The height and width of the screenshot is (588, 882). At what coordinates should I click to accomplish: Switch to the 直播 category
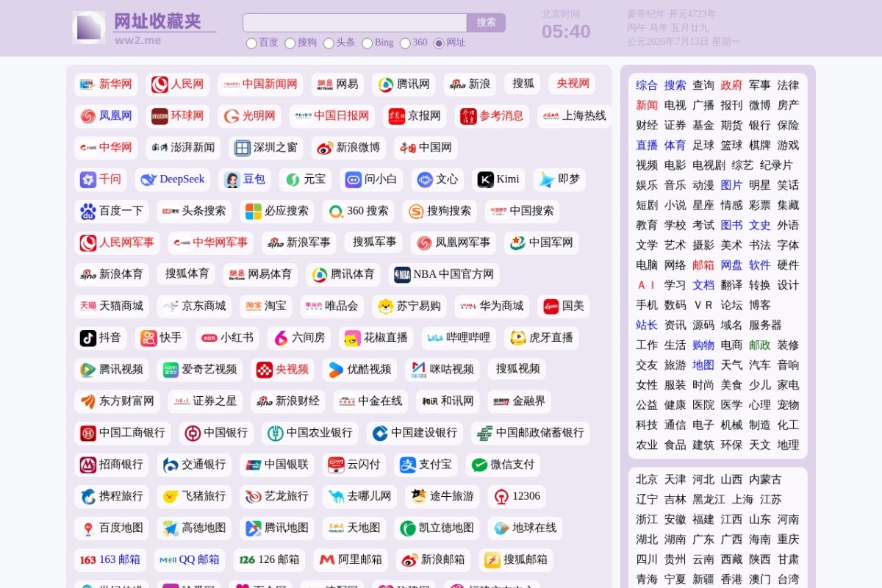point(647,146)
